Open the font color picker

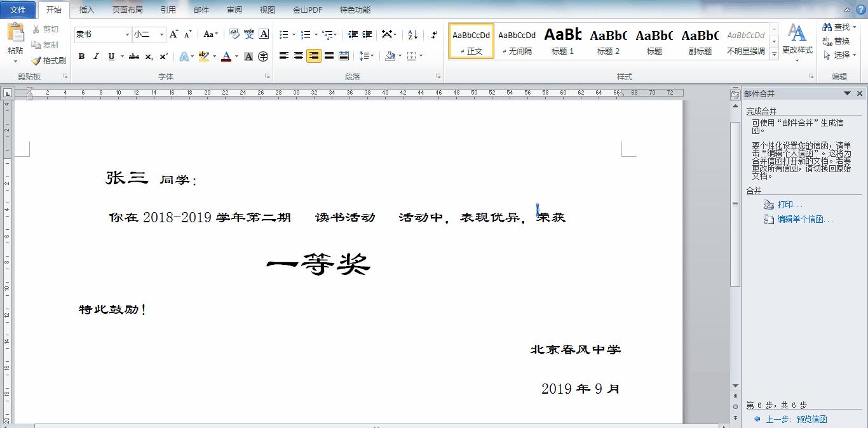(227, 57)
